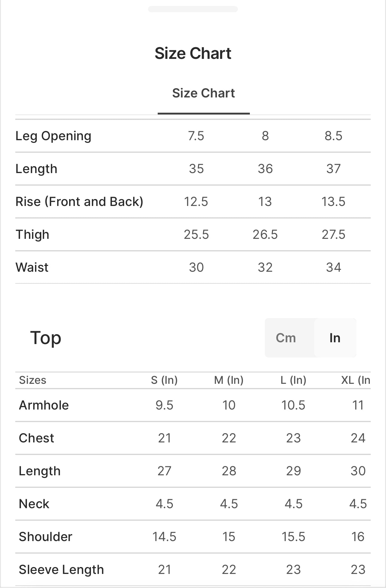Select the Shoulder row label
Viewport: 386px width, 588px height.
click(x=45, y=537)
